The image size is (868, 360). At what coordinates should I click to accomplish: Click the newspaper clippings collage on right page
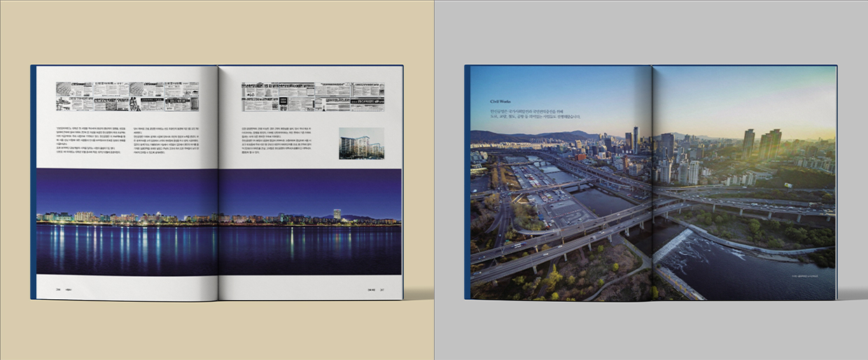click(x=313, y=96)
